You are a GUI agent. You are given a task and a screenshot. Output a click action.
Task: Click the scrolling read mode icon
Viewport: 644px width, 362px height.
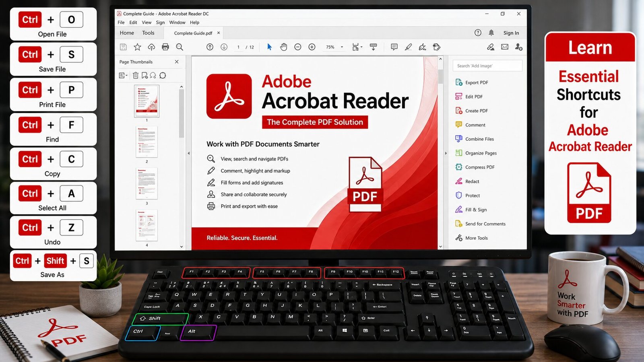373,47
